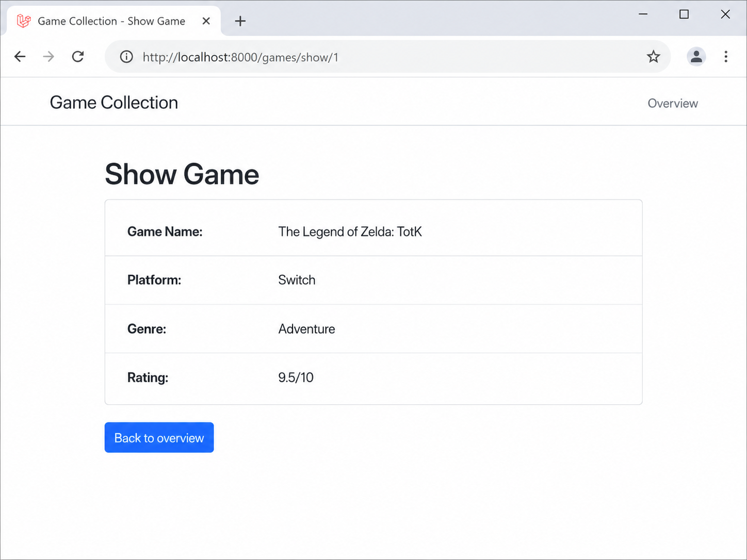The image size is (747, 560).
Task: Focus the address bar showing localhost:8000/games/show/1
Action: pyautogui.click(x=387, y=57)
